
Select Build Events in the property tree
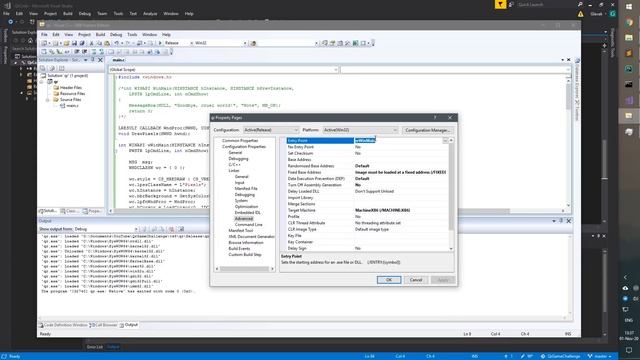239,249
